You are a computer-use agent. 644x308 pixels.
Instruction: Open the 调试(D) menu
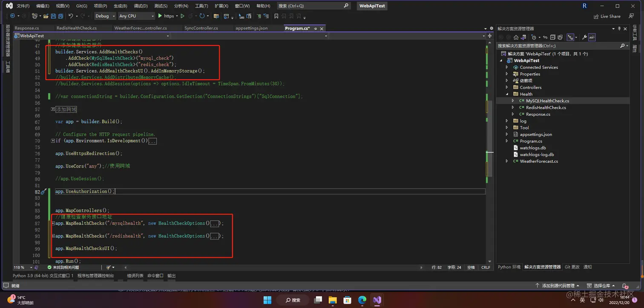(141, 6)
